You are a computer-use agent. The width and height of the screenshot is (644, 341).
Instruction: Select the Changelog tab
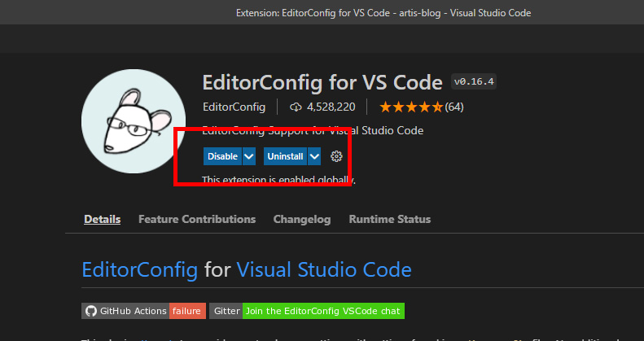(x=302, y=219)
